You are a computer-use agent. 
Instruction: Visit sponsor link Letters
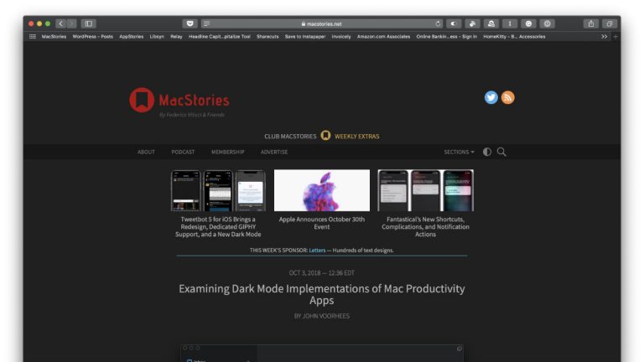pyautogui.click(x=317, y=250)
